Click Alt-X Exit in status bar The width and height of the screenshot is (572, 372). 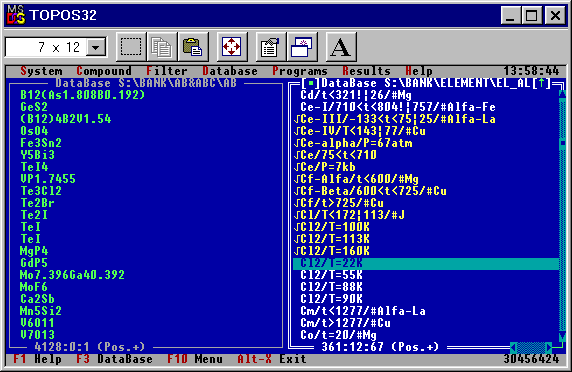[x=272, y=359]
